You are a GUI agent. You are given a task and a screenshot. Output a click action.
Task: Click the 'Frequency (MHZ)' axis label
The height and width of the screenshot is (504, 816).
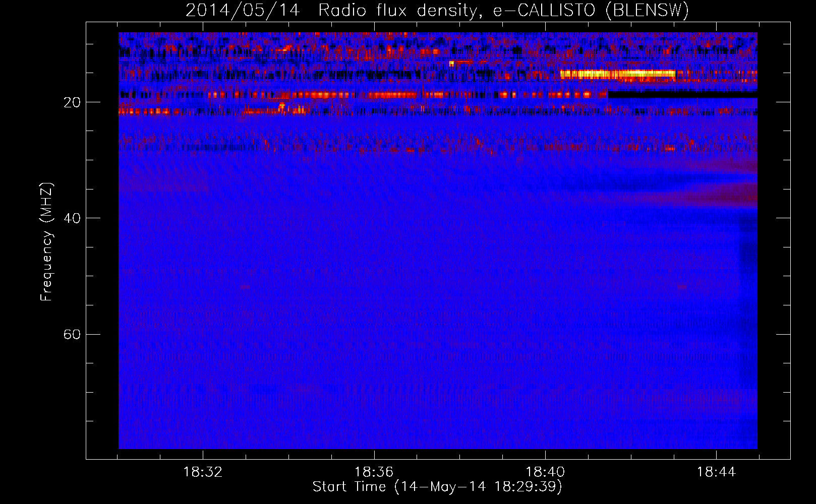click(x=46, y=242)
